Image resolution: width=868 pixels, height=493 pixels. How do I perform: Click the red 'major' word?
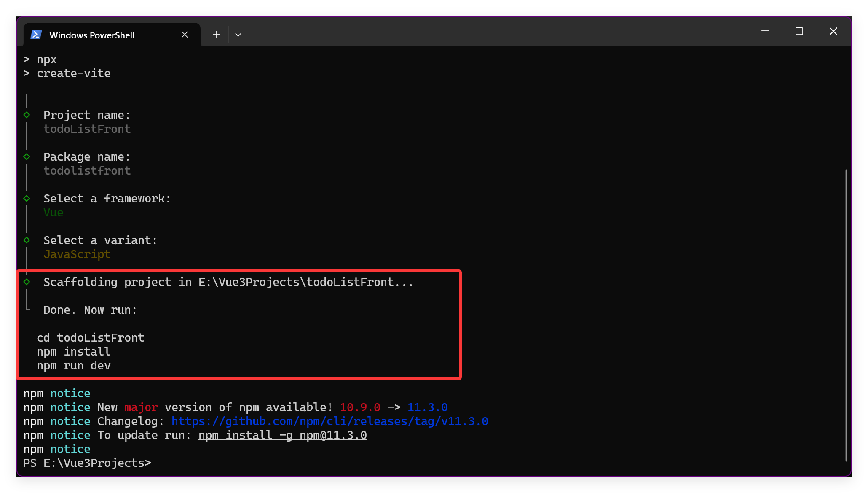pos(141,407)
